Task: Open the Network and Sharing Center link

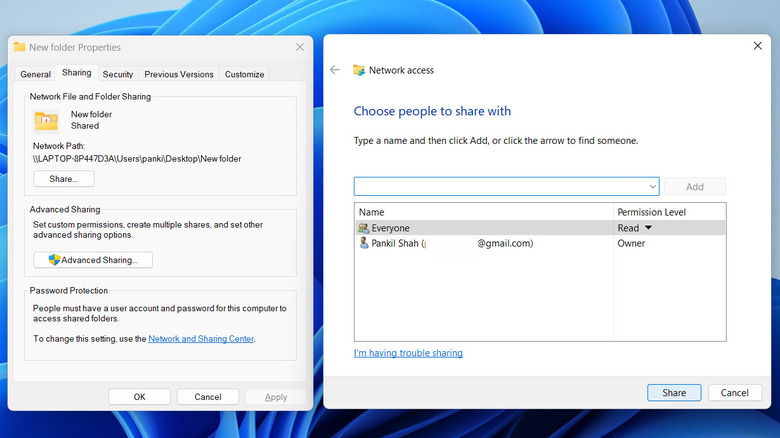Action: pos(201,339)
